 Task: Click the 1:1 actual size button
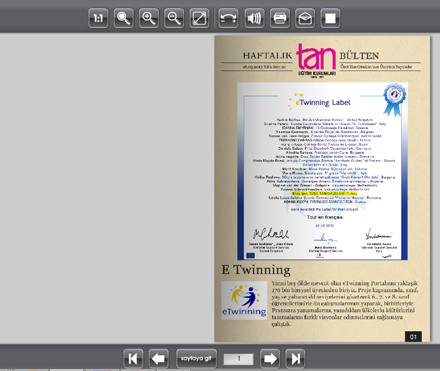coord(98,18)
